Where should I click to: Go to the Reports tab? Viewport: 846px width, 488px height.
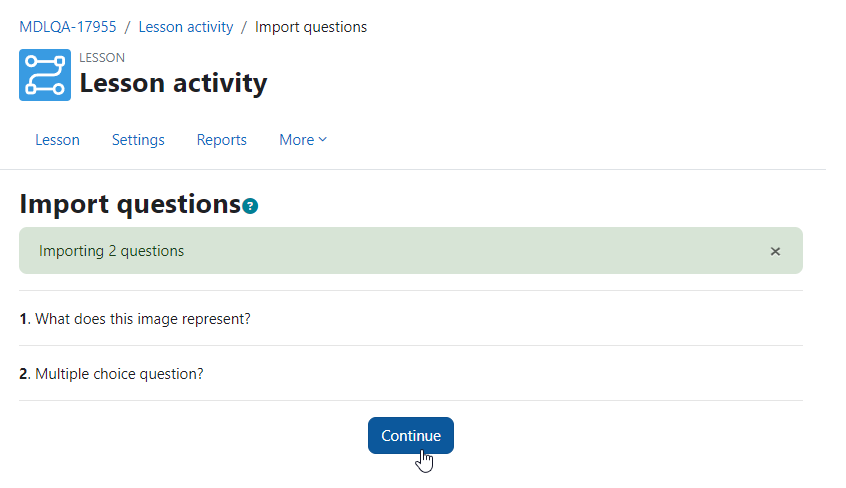point(221,140)
